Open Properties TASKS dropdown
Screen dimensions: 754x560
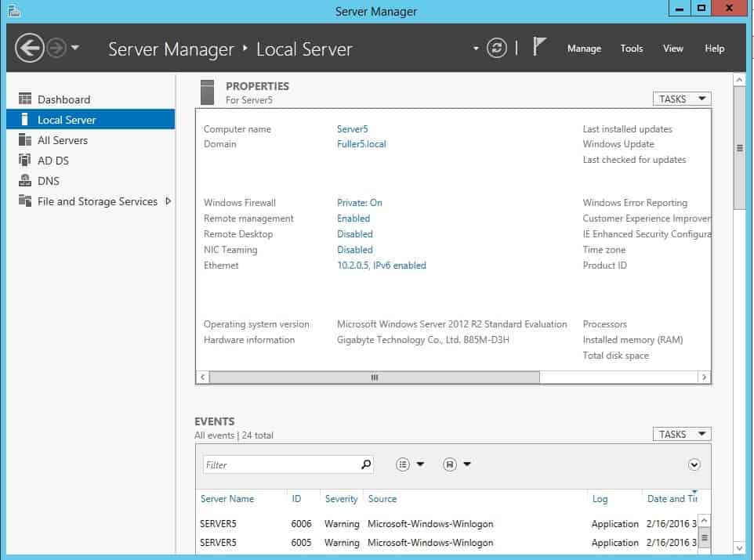681,99
